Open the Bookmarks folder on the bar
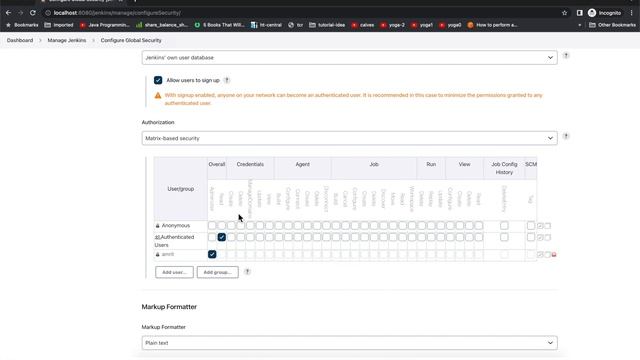 [x=22, y=25]
